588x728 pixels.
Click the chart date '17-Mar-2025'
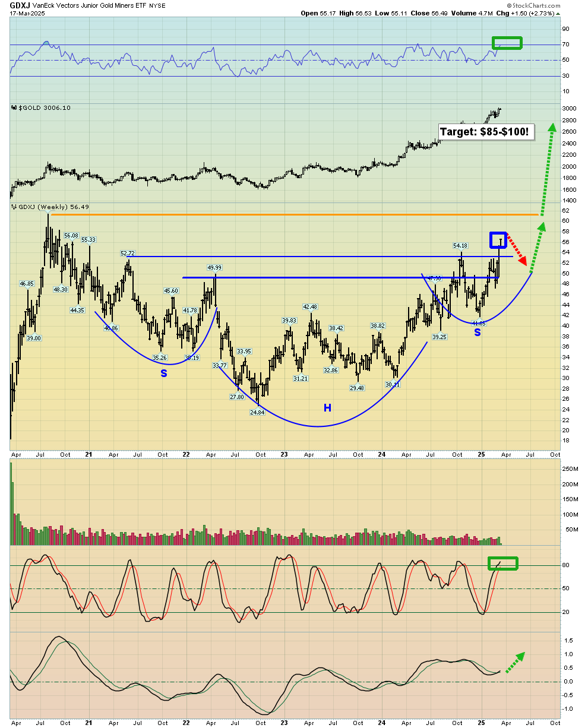(x=27, y=12)
